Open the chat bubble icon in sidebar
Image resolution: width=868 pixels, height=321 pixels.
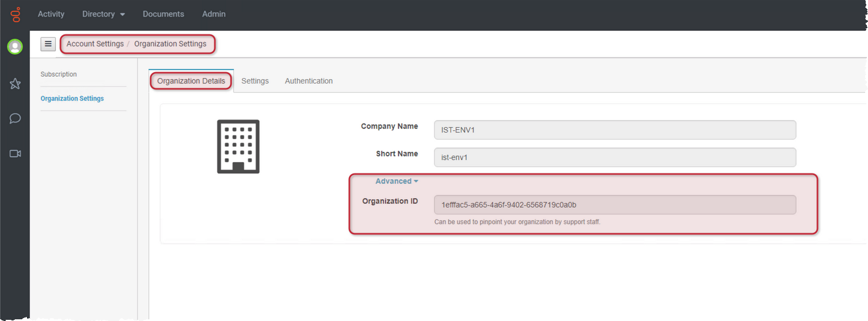[x=15, y=118]
